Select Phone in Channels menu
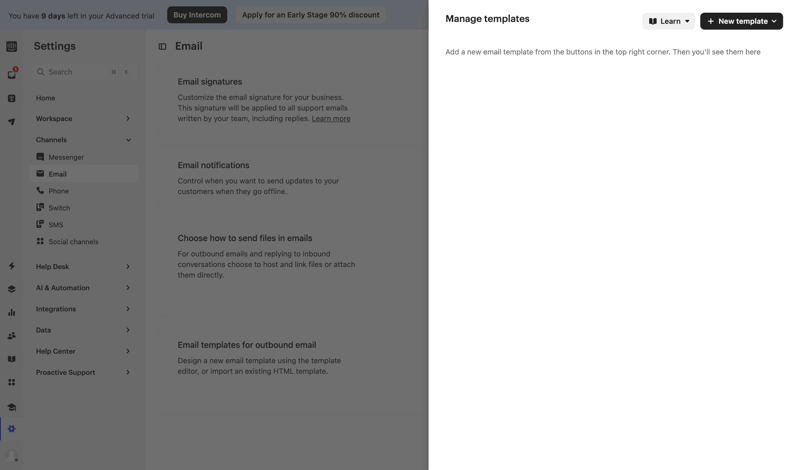Image resolution: width=800 pixels, height=470 pixels. [x=59, y=191]
